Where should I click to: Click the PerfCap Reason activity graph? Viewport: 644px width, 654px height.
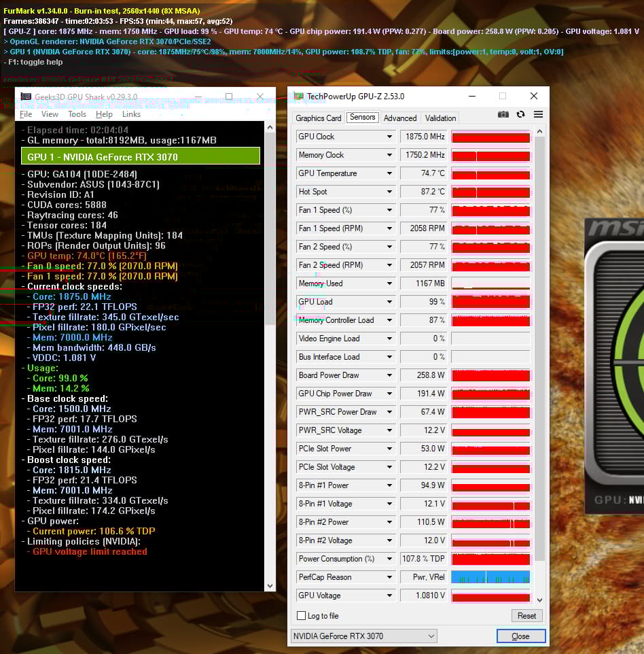point(490,576)
